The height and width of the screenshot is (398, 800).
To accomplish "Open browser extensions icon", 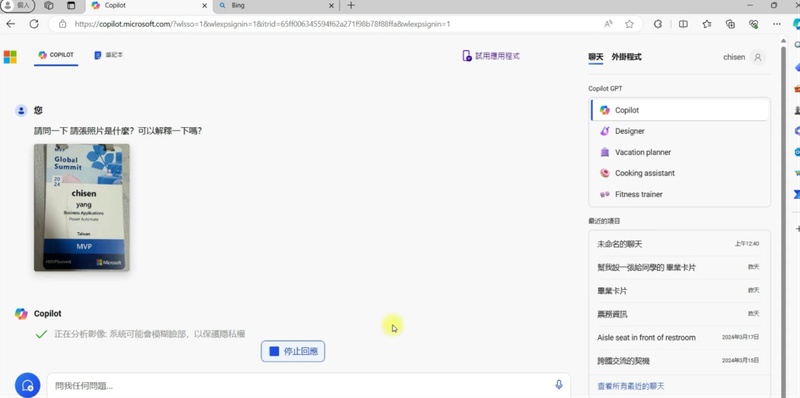I will pos(658,24).
